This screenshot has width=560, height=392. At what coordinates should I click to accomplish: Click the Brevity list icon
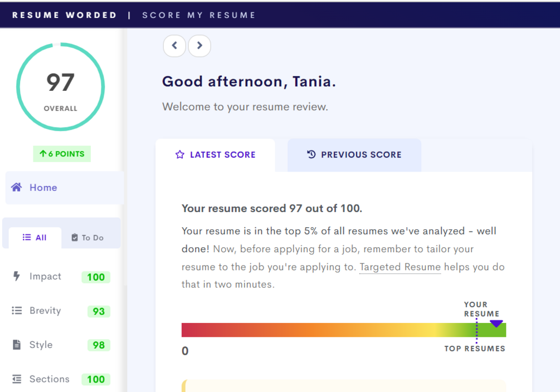(17, 311)
